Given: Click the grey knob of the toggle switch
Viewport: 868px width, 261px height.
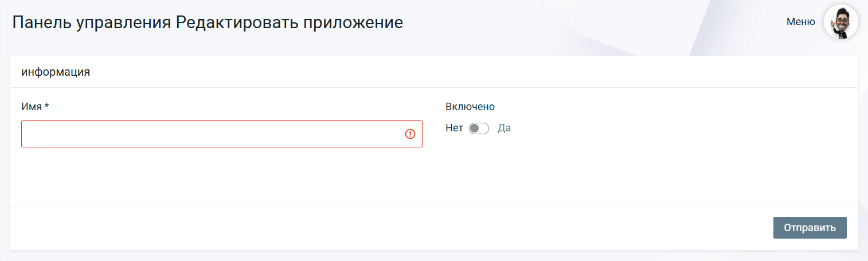Looking at the screenshot, I should tap(474, 128).
